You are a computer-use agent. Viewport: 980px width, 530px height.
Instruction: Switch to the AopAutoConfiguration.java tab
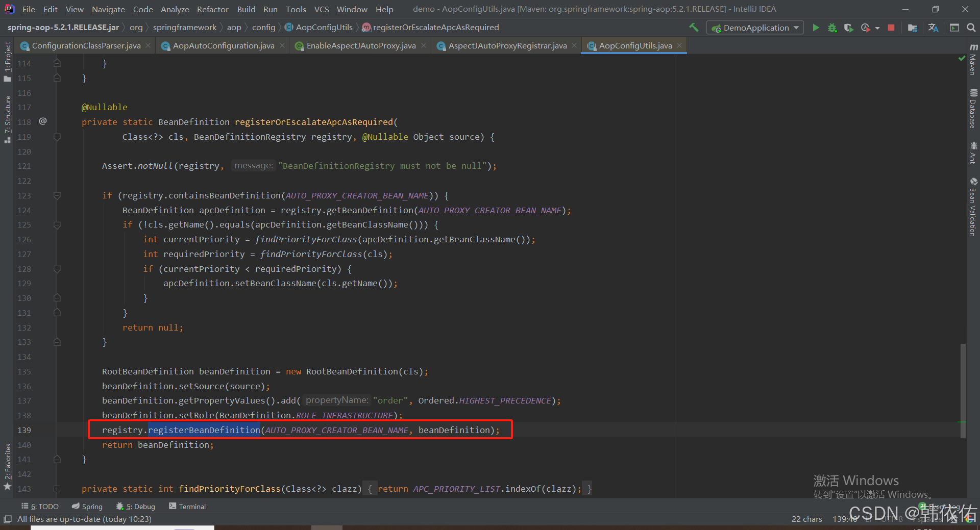click(224, 45)
